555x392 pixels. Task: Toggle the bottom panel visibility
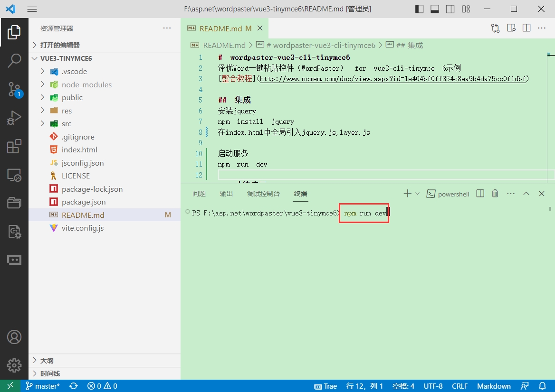click(x=434, y=9)
